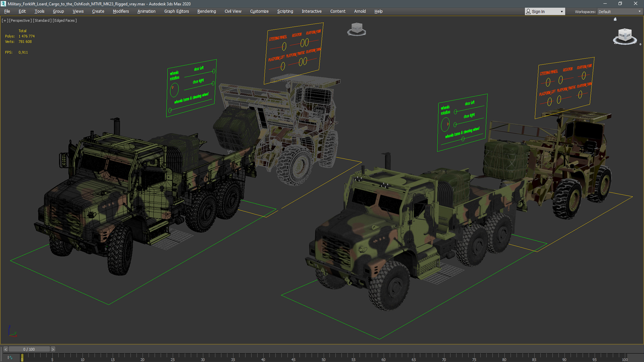Screen dimensions: 644x362
Task: Click the 0 / 100 time slider handle
Action: [x=29, y=349]
